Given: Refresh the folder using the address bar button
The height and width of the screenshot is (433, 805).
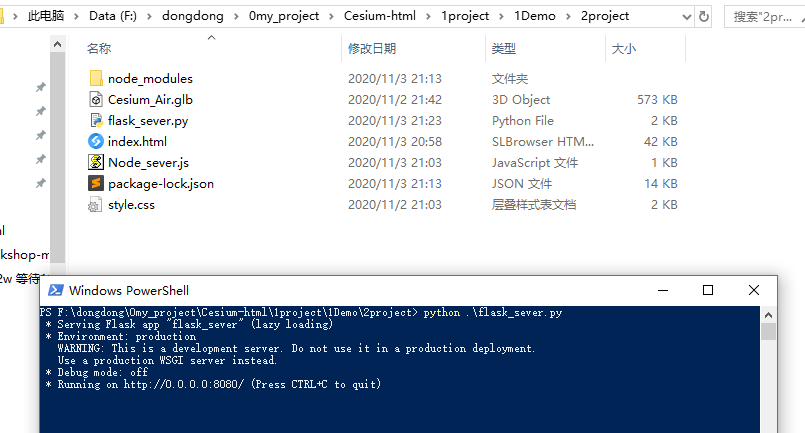Looking at the screenshot, I should point(704,16).
